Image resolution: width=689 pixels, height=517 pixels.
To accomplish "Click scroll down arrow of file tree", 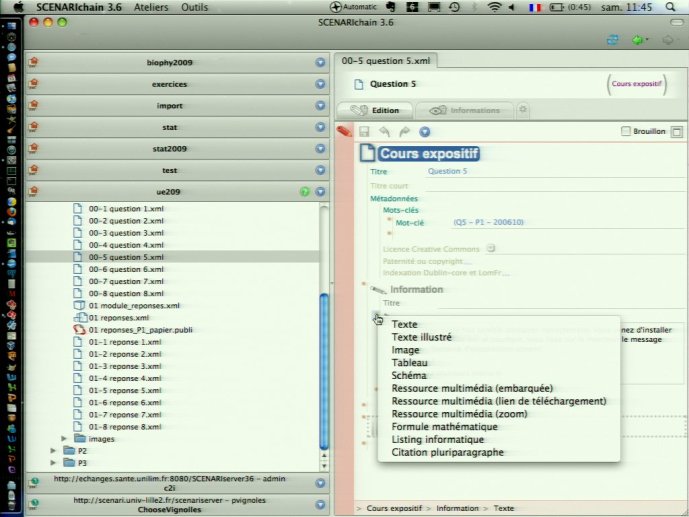I will [x=325, y=466].
